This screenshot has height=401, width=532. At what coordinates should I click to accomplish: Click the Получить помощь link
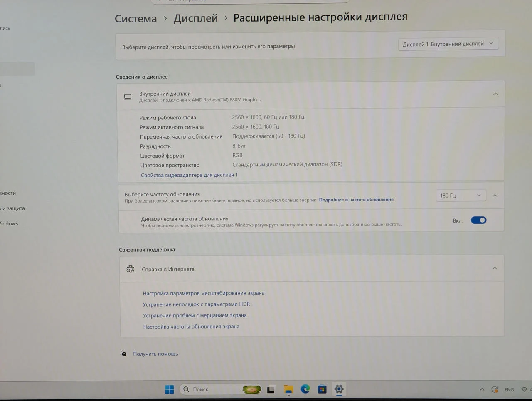[x=155, y=354]
